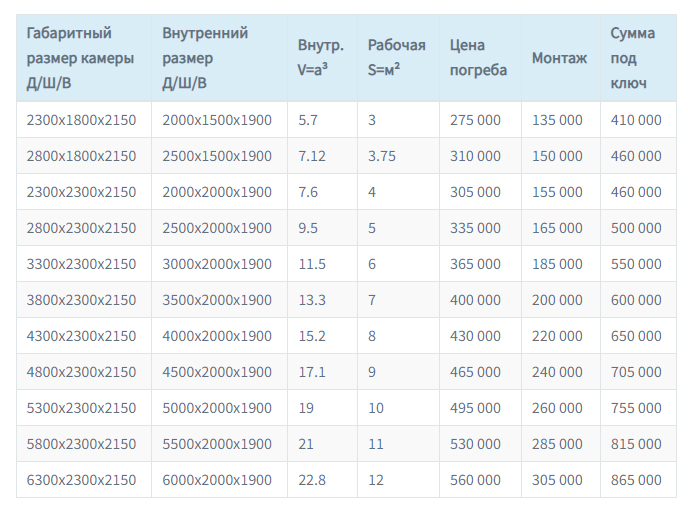Select the total cell '550 000'
The width and height of the screenshot is (688, 510).
[638, 264]
